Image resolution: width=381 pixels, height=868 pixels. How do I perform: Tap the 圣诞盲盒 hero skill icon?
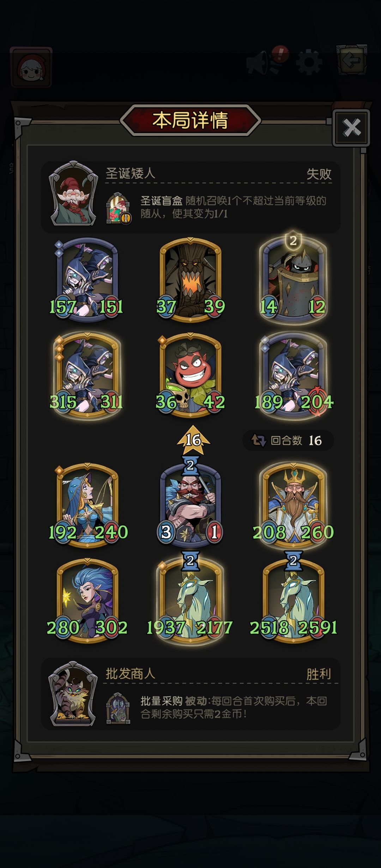119,208
